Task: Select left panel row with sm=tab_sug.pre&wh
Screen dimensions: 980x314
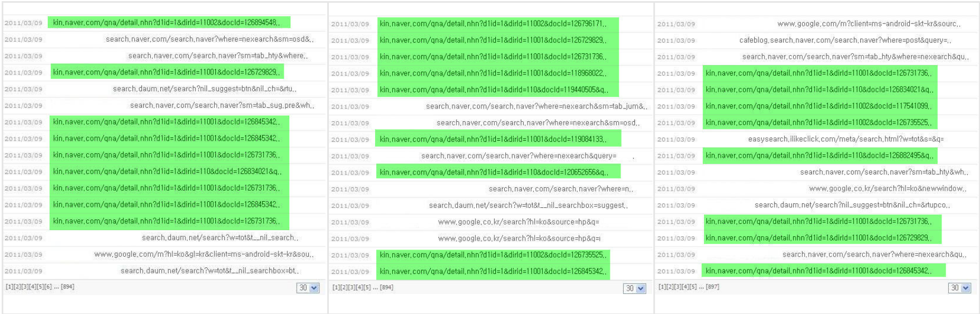Action: [222, 105]
